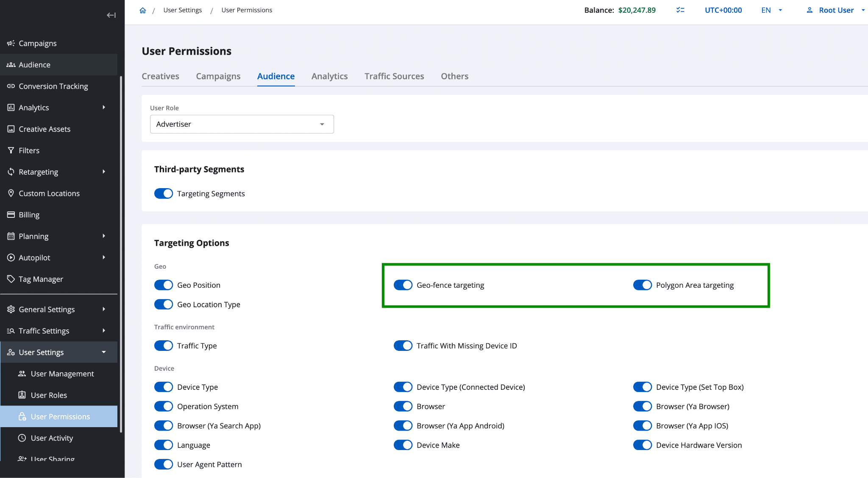Switch to the Creatives tab
Viewport: 868px width, 478px height.
click(160, 76)
